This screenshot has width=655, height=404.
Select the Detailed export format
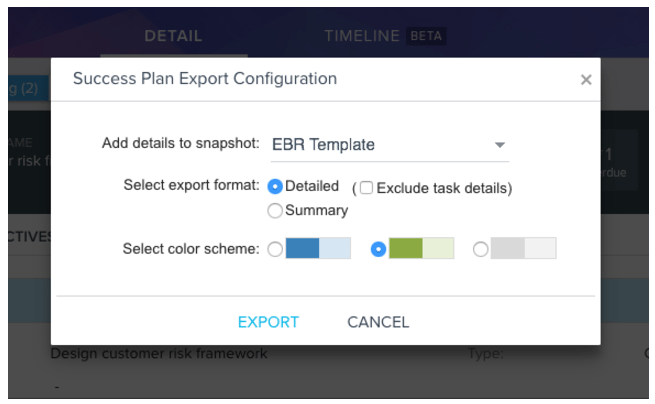coord(276,187)
